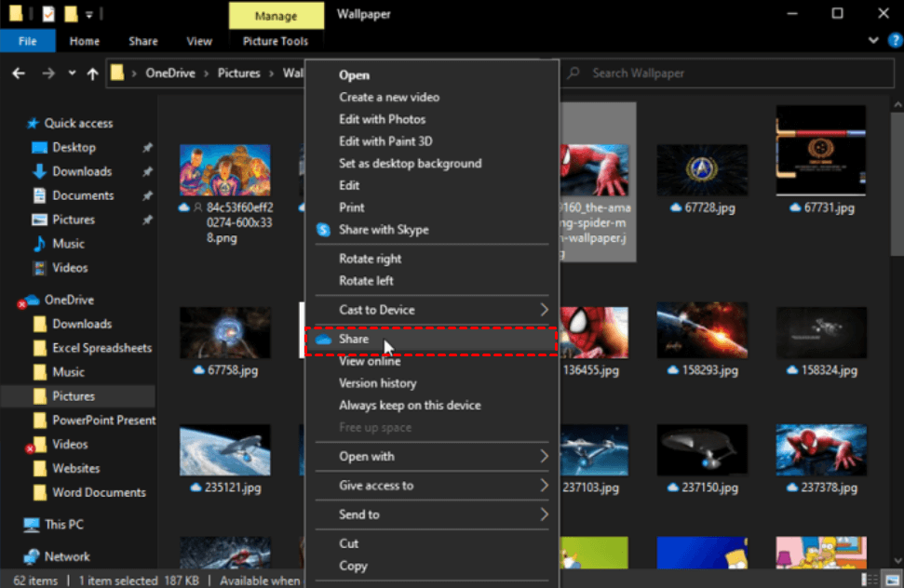Select Share with Skype in context menu
904x588 pixels.
click(x=384, y=230)
